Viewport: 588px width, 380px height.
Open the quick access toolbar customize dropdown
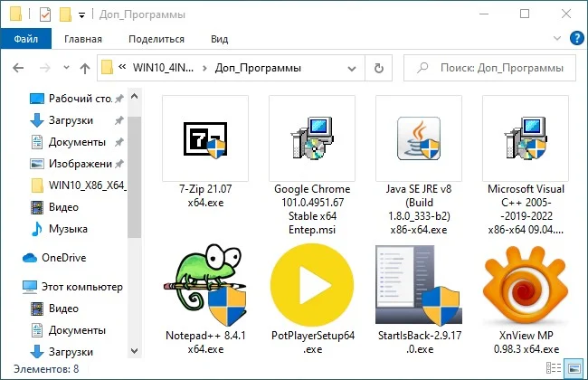click(x=81, y=15)
